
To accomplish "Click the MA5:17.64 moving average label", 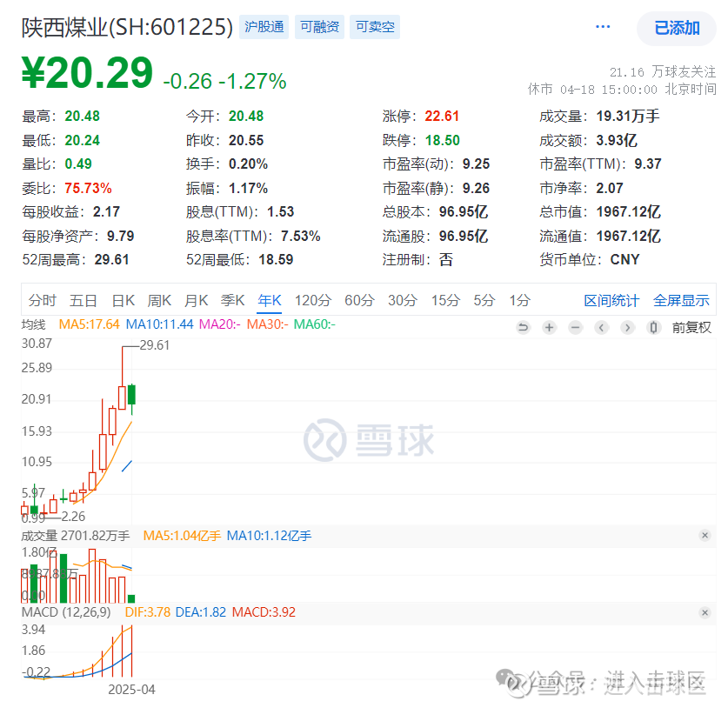I will tap(89, 324).
